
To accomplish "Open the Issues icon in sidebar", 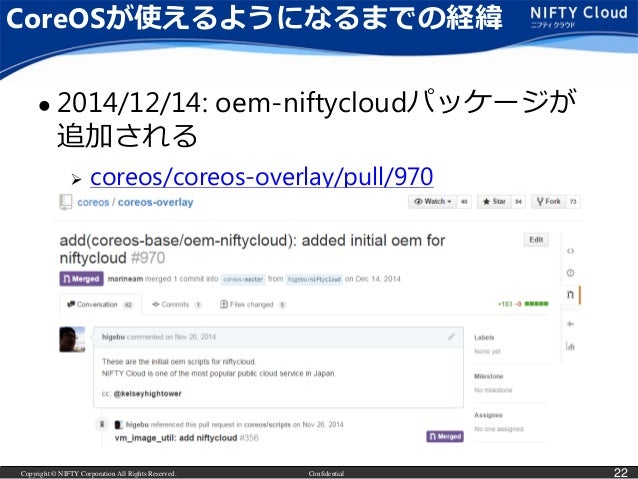I will point(570,273).
